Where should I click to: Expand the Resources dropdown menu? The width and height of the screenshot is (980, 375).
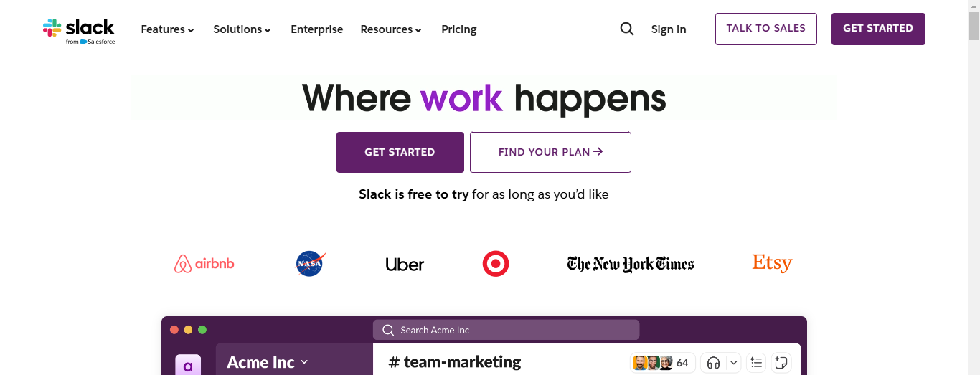pyautogui.click(x=391, y=29)
